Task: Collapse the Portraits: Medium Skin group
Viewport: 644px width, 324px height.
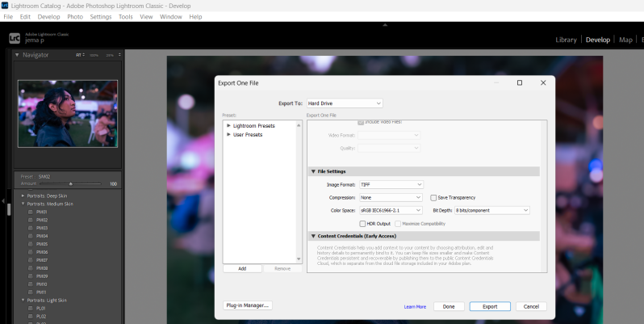Action: (23, 204)
